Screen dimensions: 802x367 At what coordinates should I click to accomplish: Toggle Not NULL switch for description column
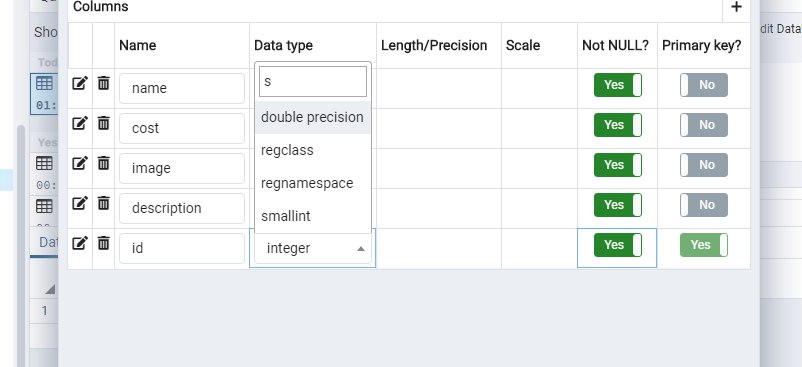tap(617, 205)
